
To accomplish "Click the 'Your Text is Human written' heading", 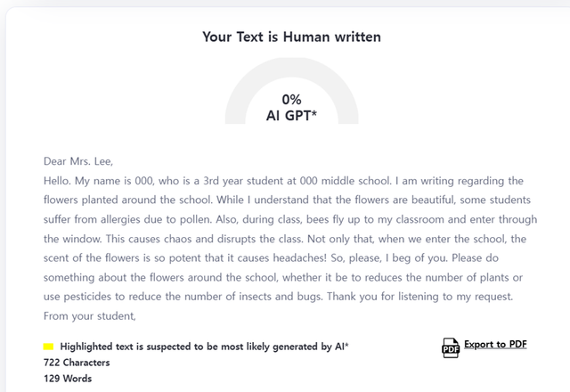I will coord(291,37).
